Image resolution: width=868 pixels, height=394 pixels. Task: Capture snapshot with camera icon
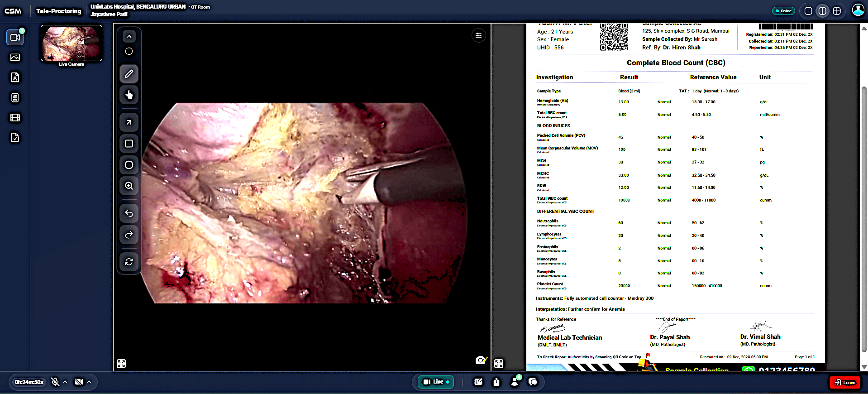[481, 360]
